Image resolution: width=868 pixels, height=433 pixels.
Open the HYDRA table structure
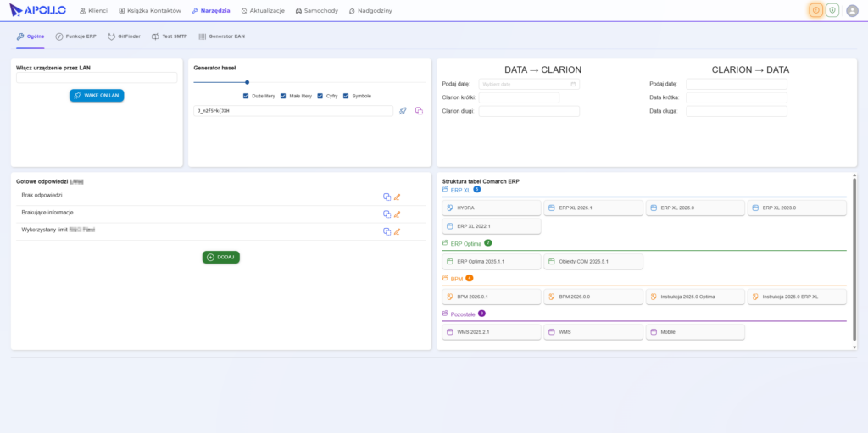pyautogui.click(x=492, y=208)
